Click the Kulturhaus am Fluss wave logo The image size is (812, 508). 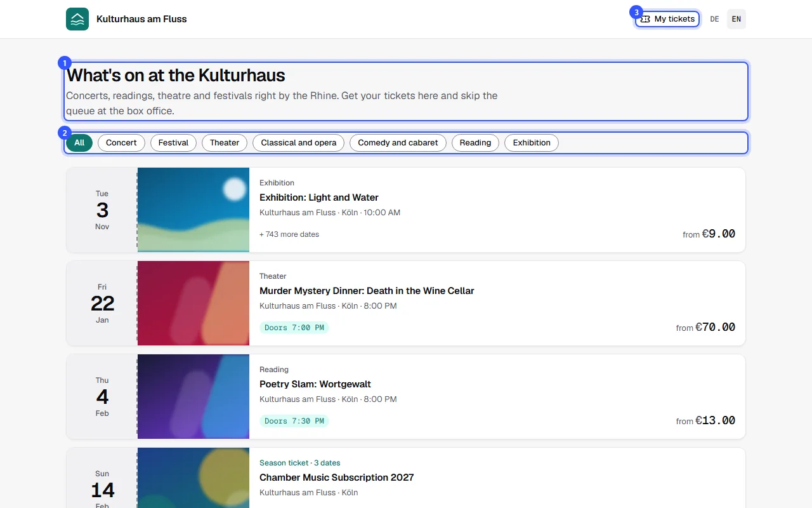(77, 19)
